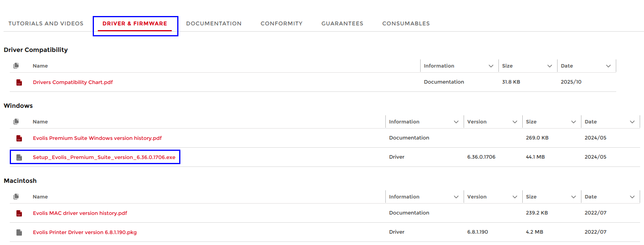The height and width of the screenshot is (245, 644).
Task: Select the Driver & Firmware tab
Action: click(135, 23)
